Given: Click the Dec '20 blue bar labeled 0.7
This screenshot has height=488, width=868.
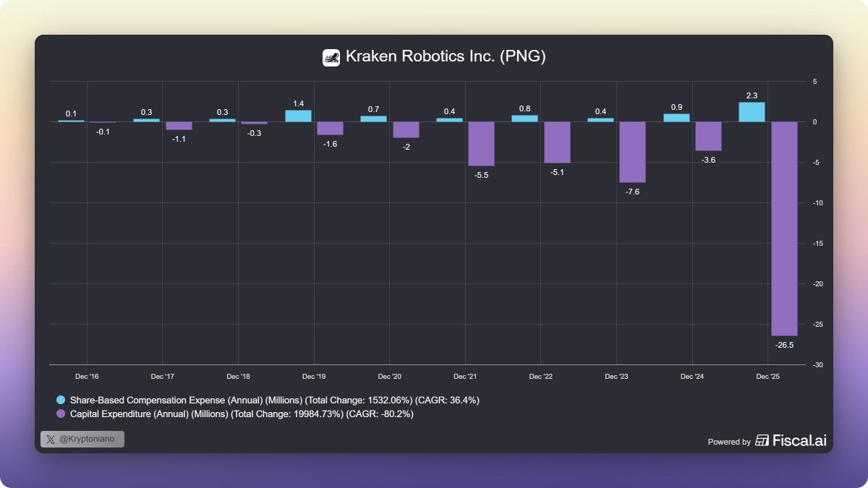Looking at the screenshot, I should (x=374, y=119).
